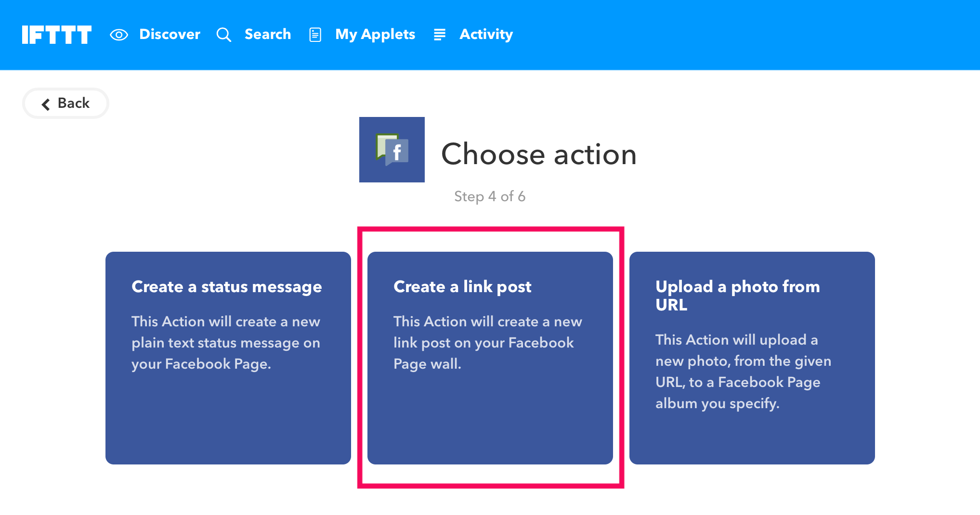The height and width of the screenshot is (515, 980).
Task: Click the Search magnifying glass icon
Action: [224, 35]
